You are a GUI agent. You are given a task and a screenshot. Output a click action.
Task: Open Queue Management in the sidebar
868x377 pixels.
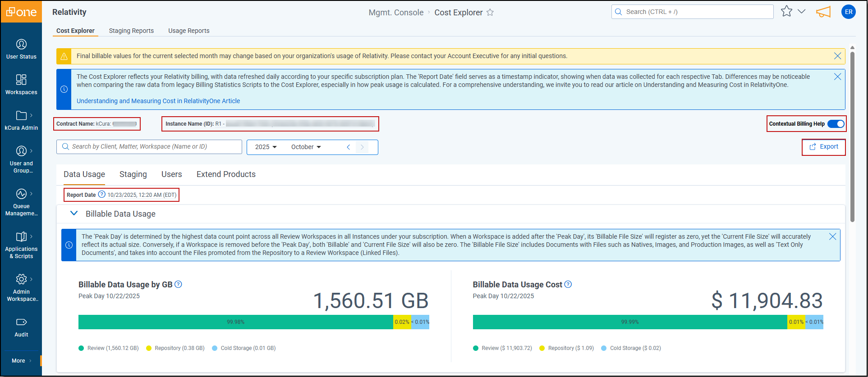click(x=21, y=202)
